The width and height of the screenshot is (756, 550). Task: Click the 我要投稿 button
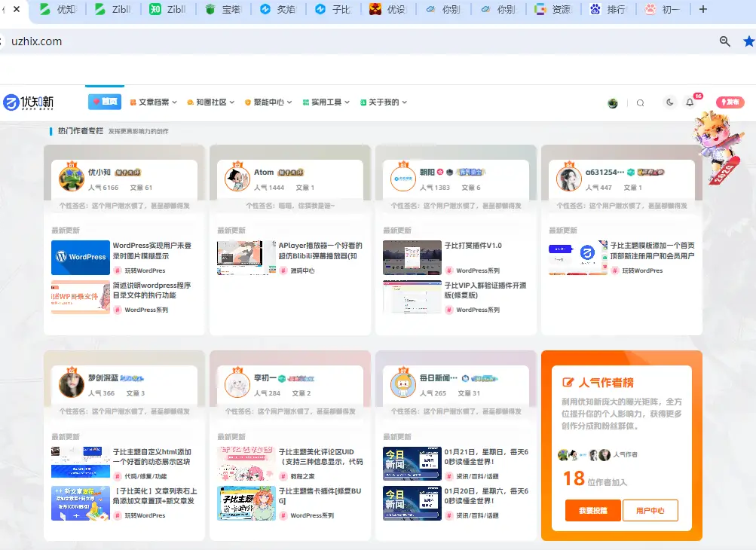click(x=594, y=510)
